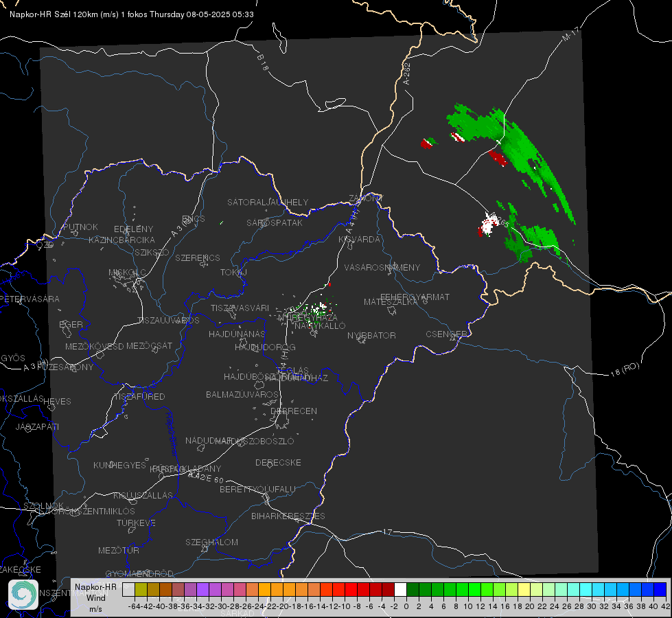
Task: Click the 'B 18' road label
Action: click(x=263, y=62)
